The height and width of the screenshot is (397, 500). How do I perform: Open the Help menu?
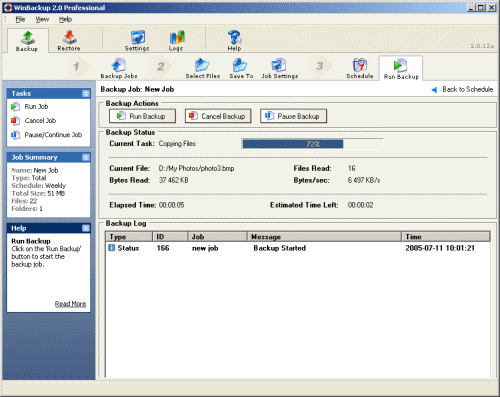tap(65, 19)
